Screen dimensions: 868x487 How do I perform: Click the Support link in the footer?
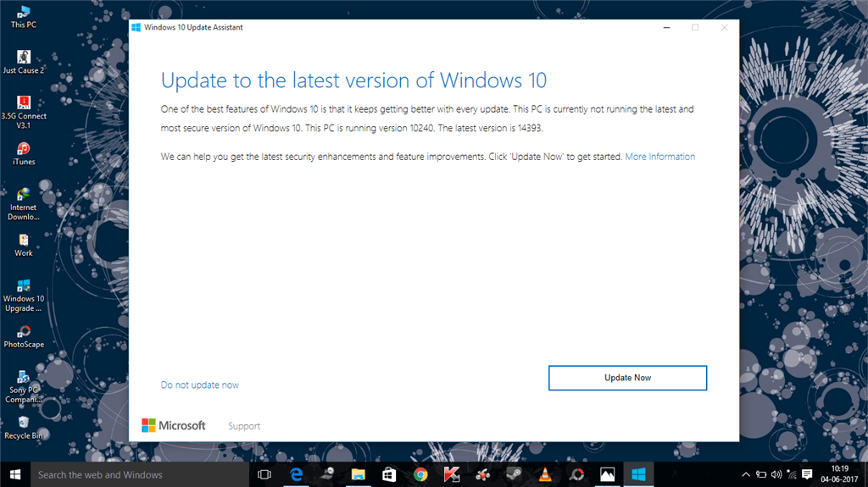pos(244,426)
